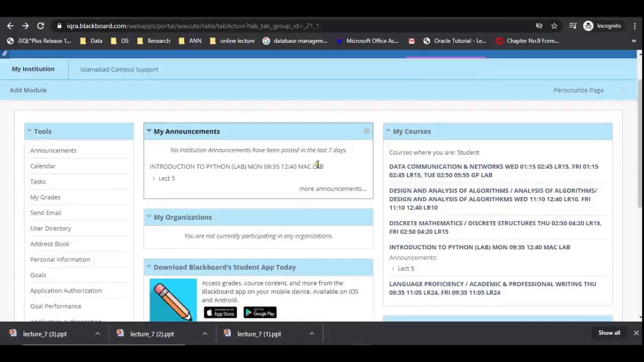Open My Announcements module settings icon
Screen dimensions: 644x362
point(366,131)
